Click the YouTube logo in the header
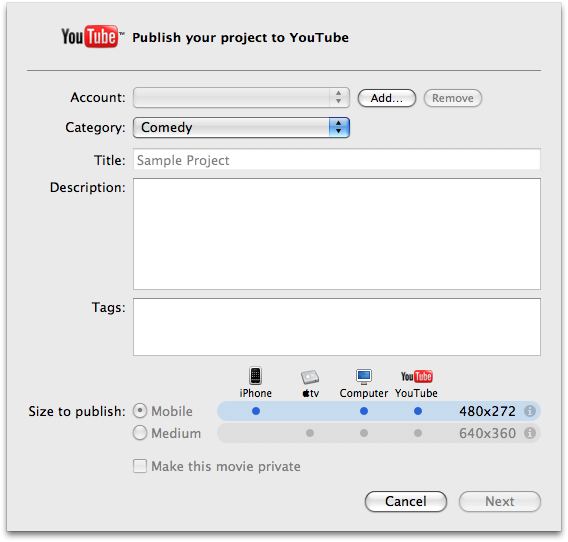 click(92, 37)
